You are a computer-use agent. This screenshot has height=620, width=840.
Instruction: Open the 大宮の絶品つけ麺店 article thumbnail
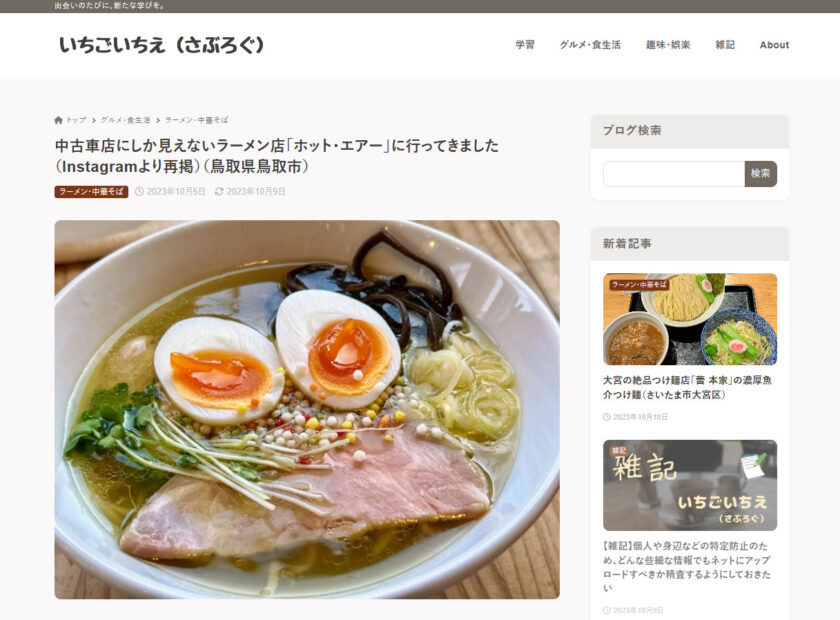(x=690, y=319)
